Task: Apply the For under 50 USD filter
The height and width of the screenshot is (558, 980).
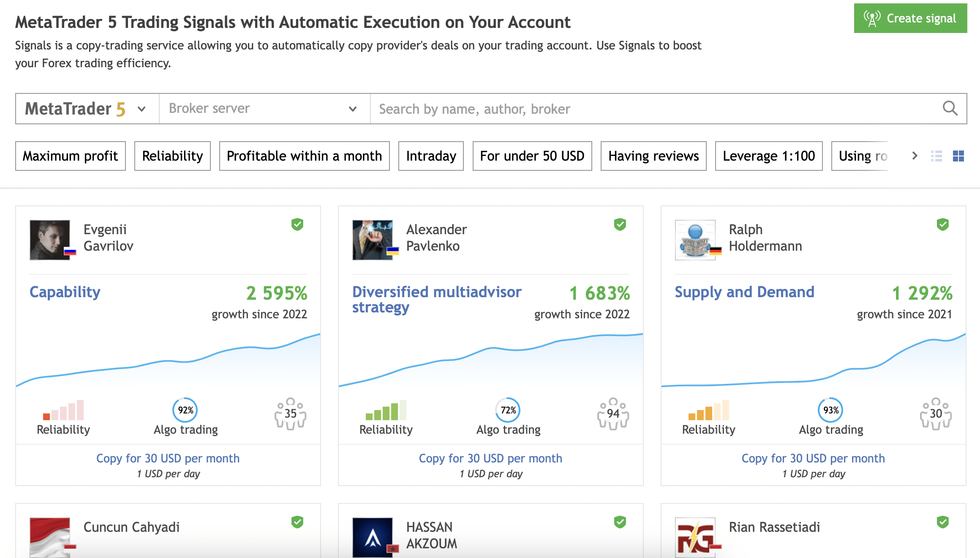Action: coord(532,156)
